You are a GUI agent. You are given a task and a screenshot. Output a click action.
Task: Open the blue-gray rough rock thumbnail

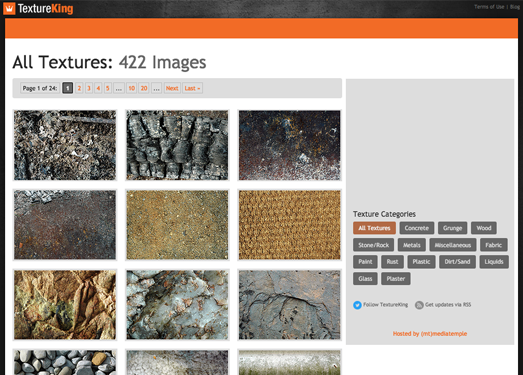point(177,305)
